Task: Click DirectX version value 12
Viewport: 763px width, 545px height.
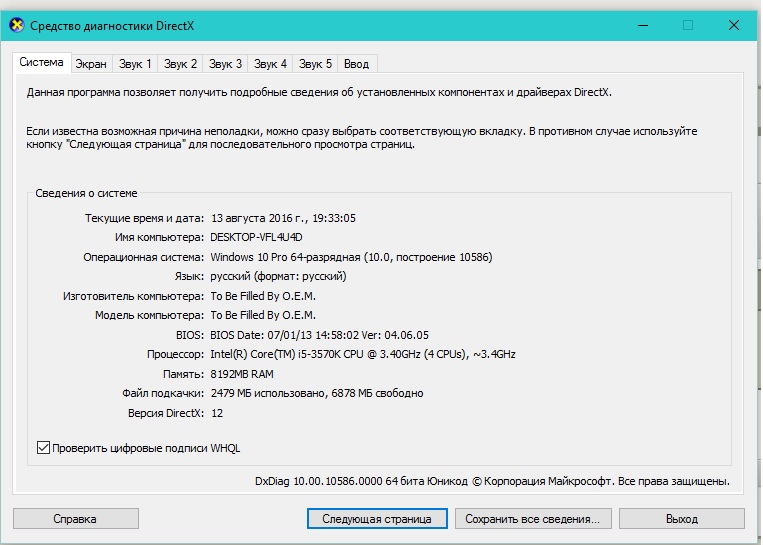Action: [x=217, y=413]
